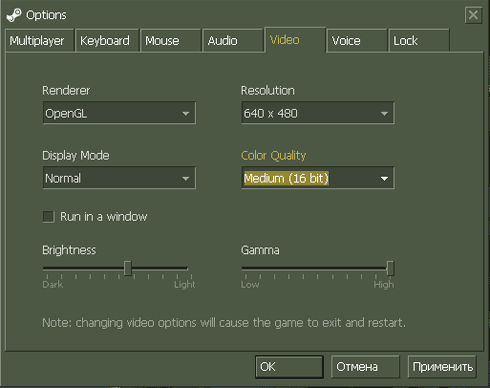Click the Resolution label text

(x=268, y=91)
